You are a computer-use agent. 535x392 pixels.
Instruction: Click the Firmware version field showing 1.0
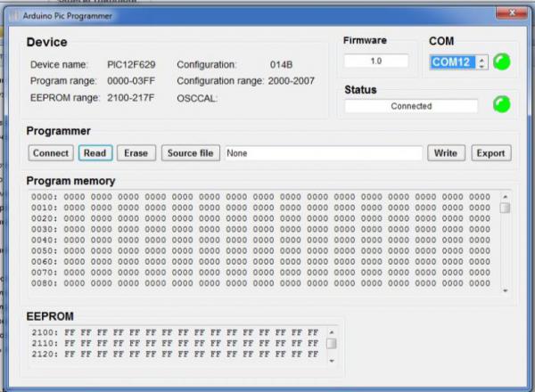pyautogui.click(x=376, y=61)
